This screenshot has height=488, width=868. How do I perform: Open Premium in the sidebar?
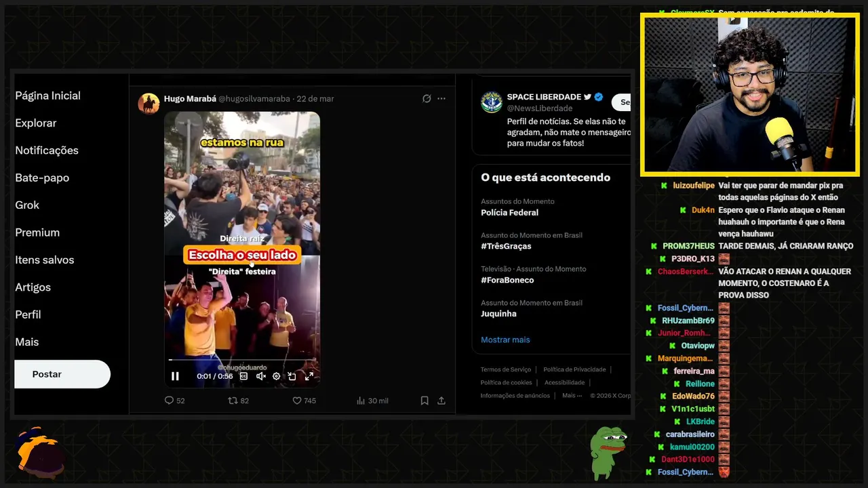[x=37, y=232]
